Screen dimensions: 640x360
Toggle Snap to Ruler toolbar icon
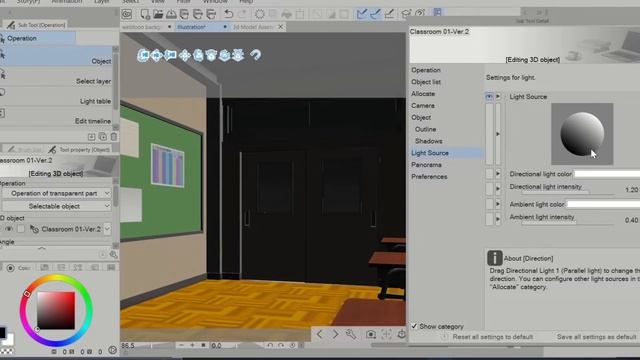[362, 14]
